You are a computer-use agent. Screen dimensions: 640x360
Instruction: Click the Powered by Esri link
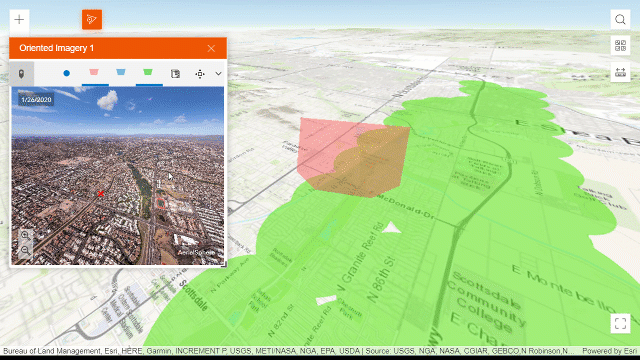click(x=609, y=351)
